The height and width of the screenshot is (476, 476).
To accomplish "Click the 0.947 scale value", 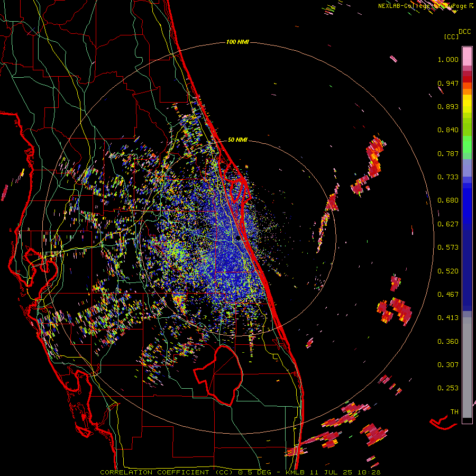I will tap(448, 83).
